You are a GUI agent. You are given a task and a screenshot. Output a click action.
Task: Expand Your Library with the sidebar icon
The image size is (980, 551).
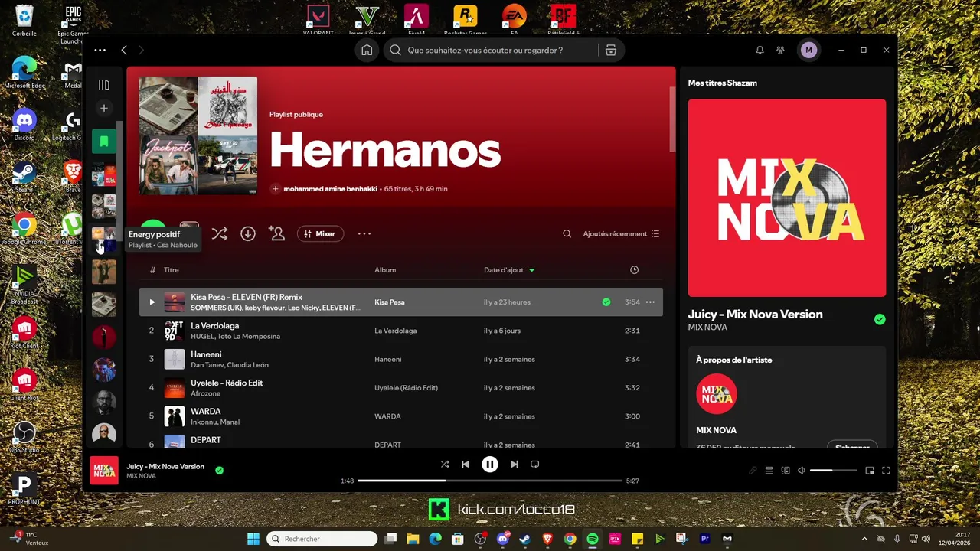point(104,84)
